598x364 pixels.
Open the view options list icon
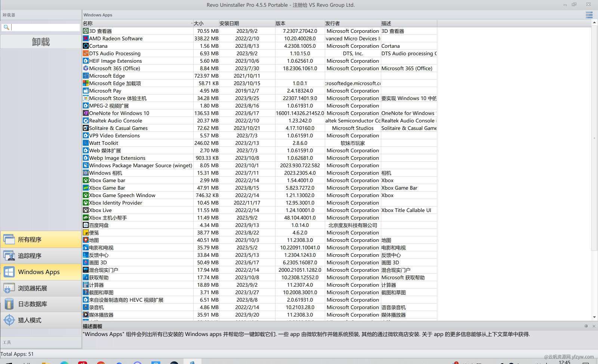coord(589,15)
